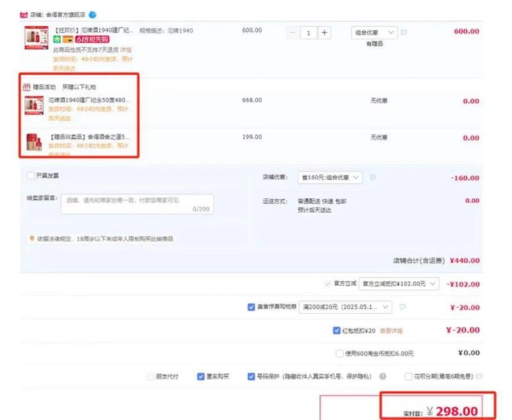Click the comment icon beside the 店铺优惠 dropdown
The height and width of the screenshot is (420, 512).
coord(373,177)
